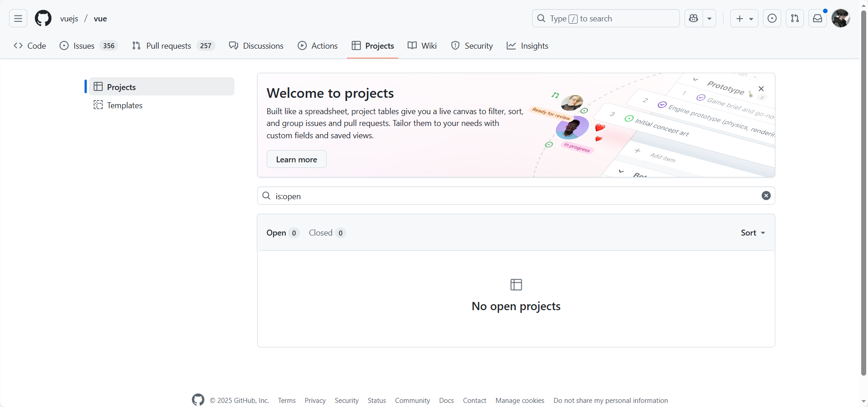Screen dimensions: 868x407
Task: Open the notifications inbox
Action: coord(817,19)
